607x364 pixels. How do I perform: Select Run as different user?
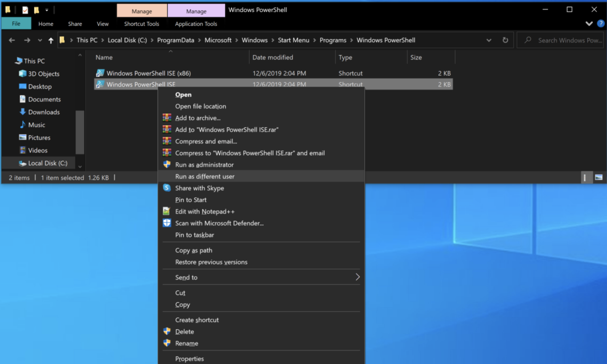pyautogui.click(x=205, y=176)
